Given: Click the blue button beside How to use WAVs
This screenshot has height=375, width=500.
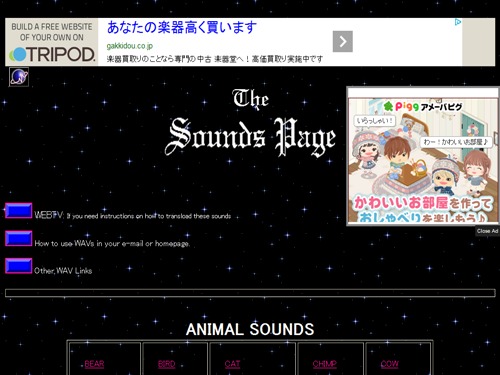Looking at the screenshot, I should coord(19,238).
